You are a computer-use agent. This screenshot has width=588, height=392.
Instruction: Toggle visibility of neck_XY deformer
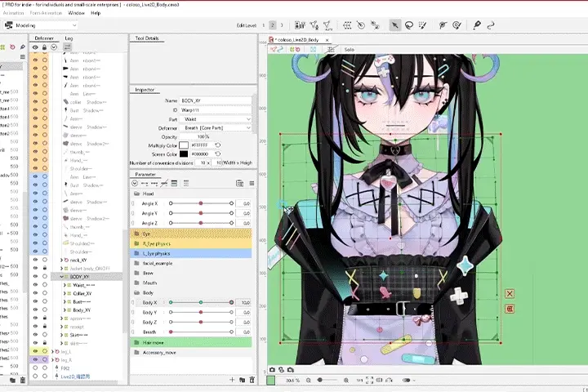coord(35,260)
